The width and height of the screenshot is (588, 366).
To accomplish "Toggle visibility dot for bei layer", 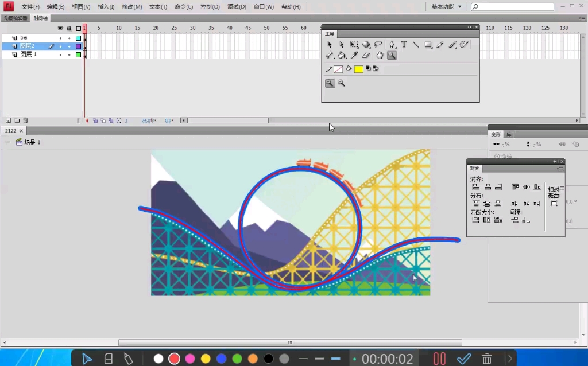I will pos(60,38).
